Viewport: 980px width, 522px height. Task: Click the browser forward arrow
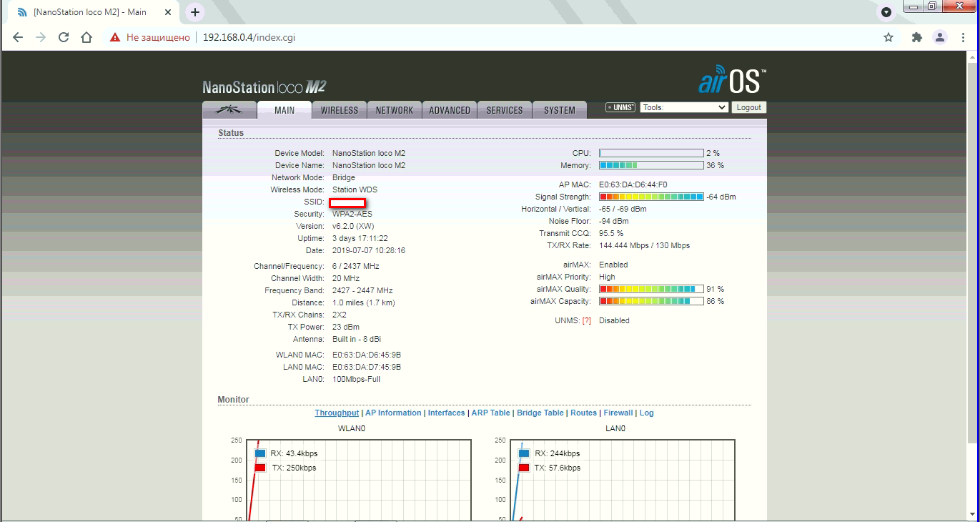point(41,37)
